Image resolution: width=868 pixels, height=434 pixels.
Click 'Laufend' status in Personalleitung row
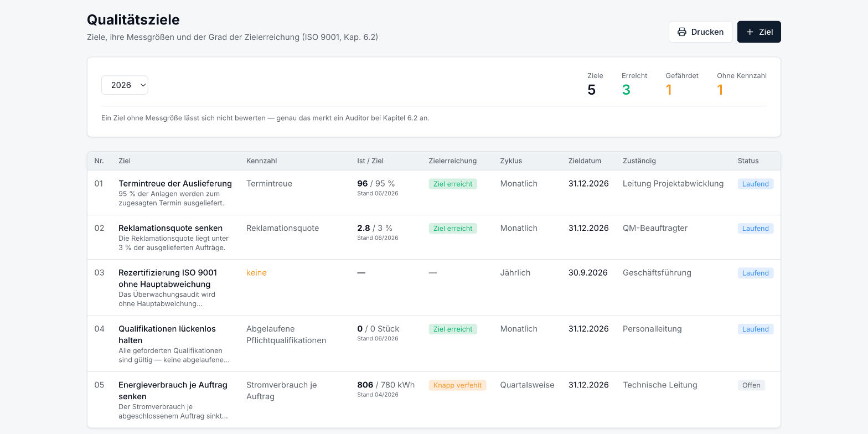tap(756, 329)
